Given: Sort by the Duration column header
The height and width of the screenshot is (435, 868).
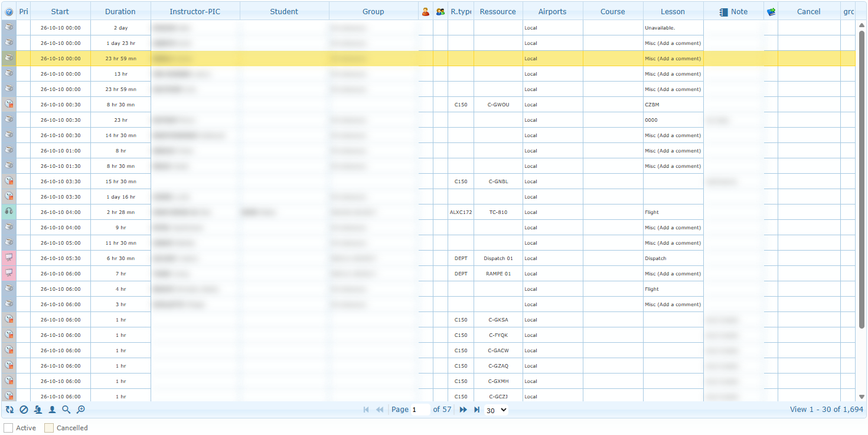Looking at the screenshot, I should tap(120, 11).
